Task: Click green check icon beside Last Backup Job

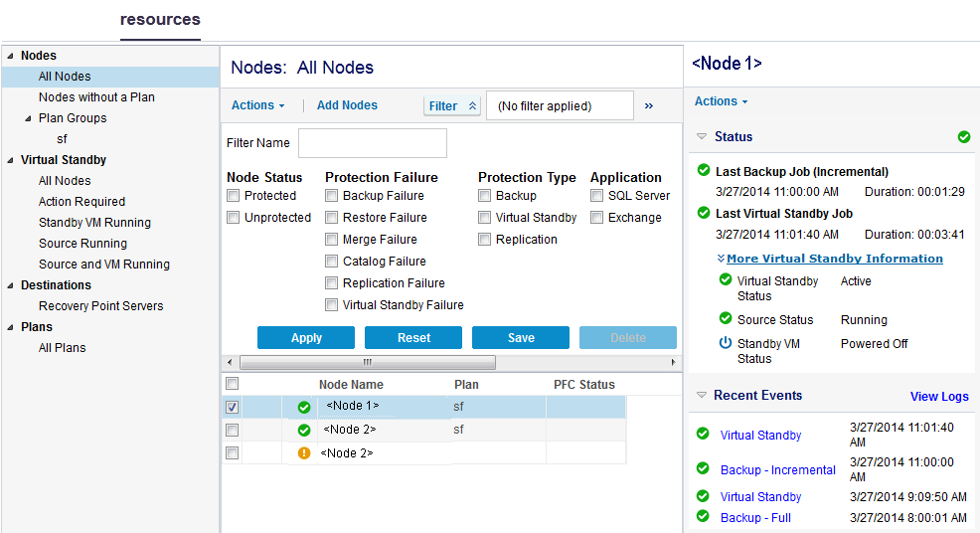Action: point(704,171)
